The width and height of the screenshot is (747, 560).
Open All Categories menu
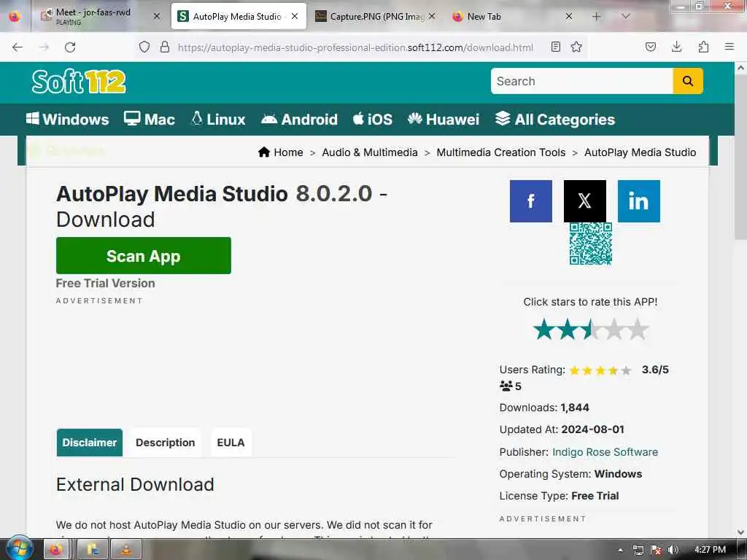555,119
